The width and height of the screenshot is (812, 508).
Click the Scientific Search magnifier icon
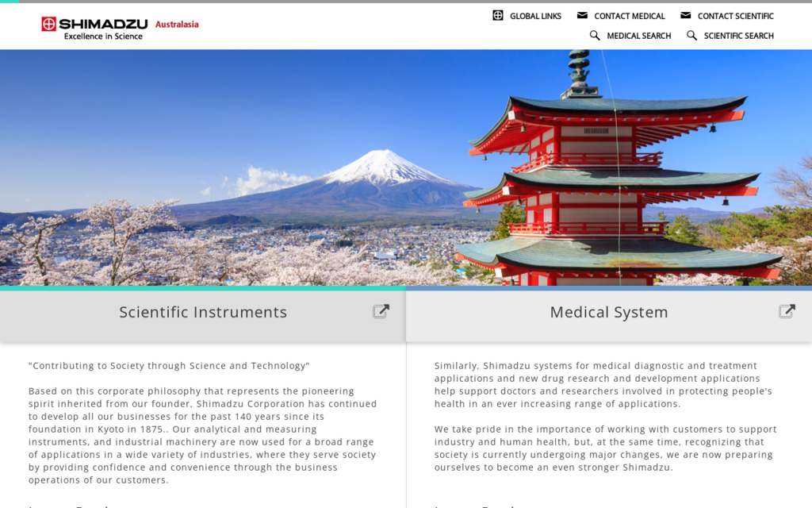(x=691, y=35)
